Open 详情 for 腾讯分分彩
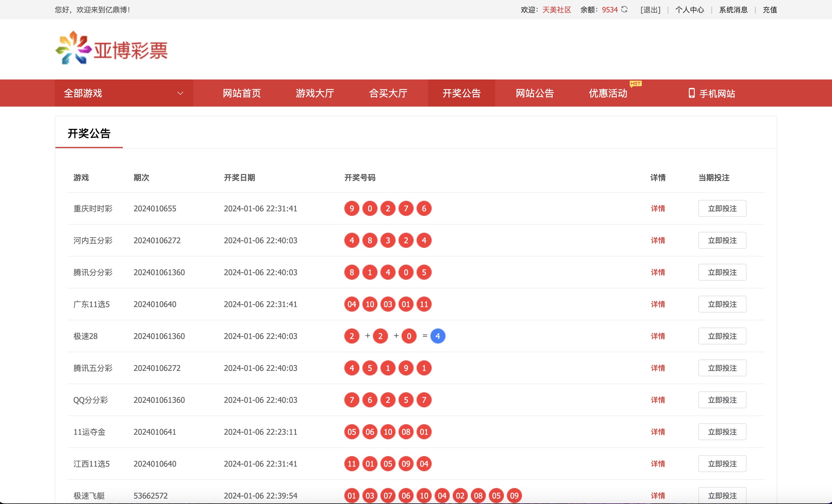Screen dimensions: 832x504 pyautogui.click(x=658, y=272)
